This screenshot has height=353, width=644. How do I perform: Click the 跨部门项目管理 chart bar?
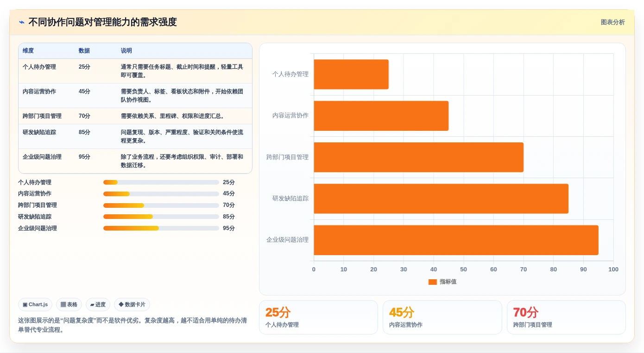(419, 157)
